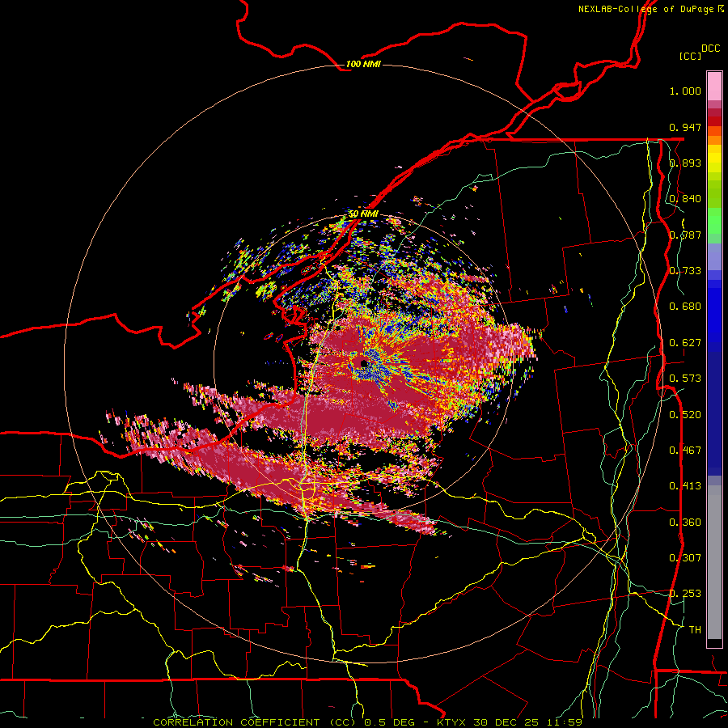Click the 0.573 color scale value

685,379
